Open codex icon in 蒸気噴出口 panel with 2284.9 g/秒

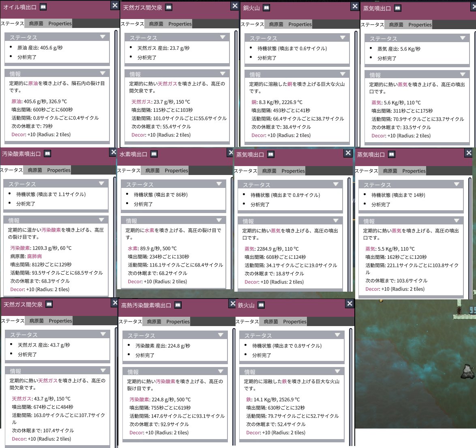pyautogui.click(x=271, y=154)
